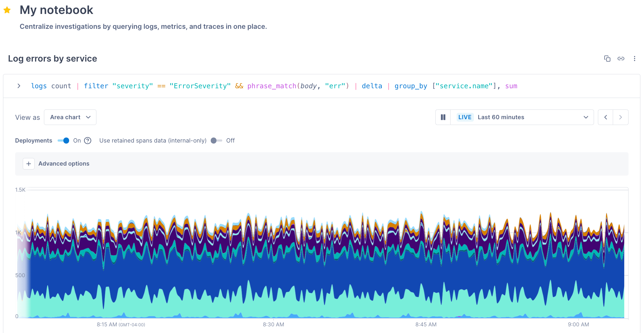Viewport: 644px width, 333px height.
Task: Toggle the Deployments switch off
Action: coord(64,140)
